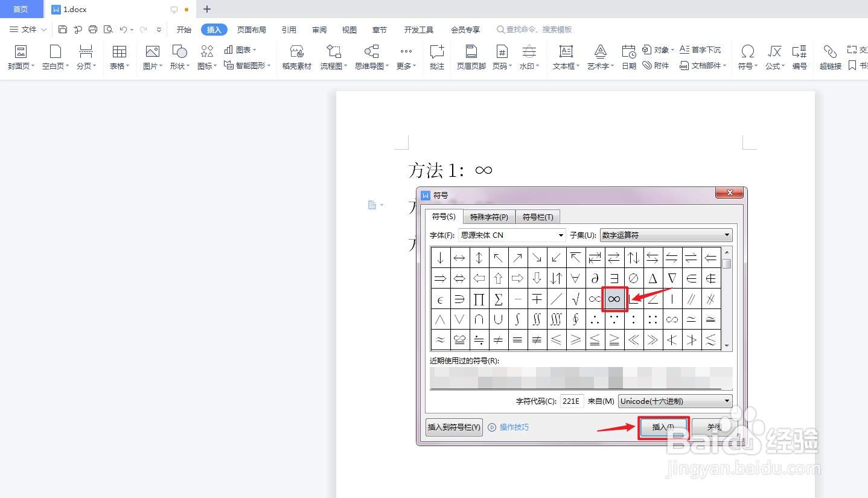The image size is (868, 498).
Task: Open a new document tab with plus
Action: pyautogui.click(x=207, y=9)
